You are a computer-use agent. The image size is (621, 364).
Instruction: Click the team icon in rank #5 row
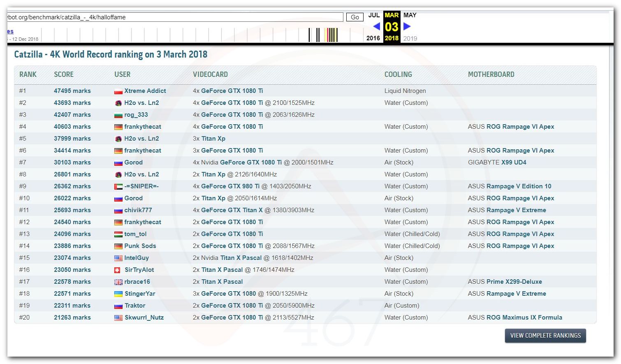[118, 139]
